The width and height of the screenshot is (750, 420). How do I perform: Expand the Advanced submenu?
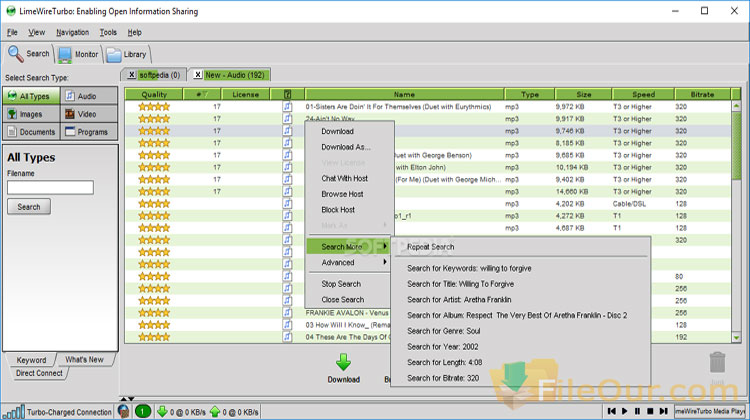349,262
